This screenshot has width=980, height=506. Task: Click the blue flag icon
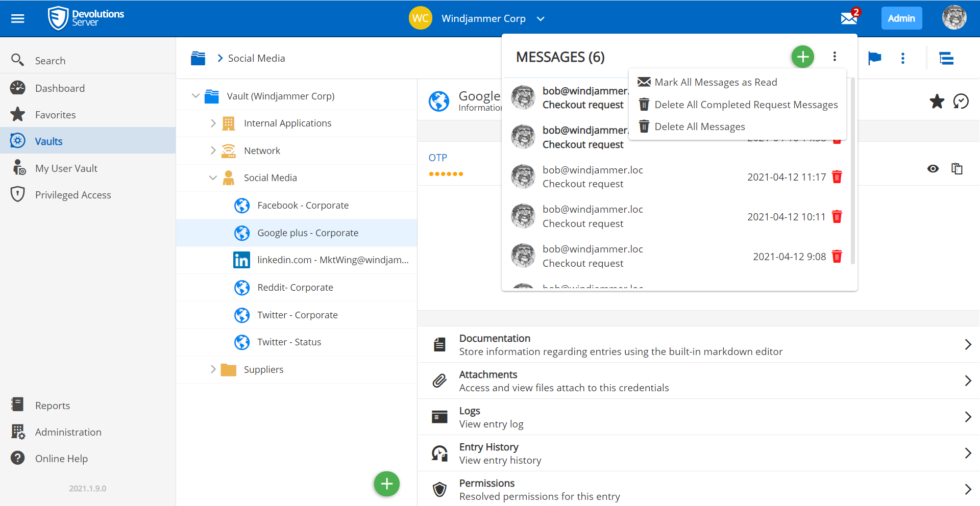tap(874, 58)
